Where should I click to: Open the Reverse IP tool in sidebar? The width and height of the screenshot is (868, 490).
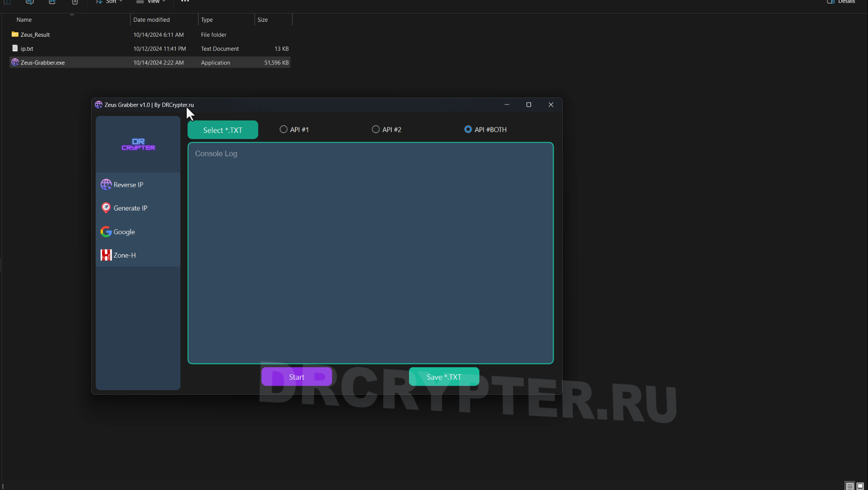point(138,185)
